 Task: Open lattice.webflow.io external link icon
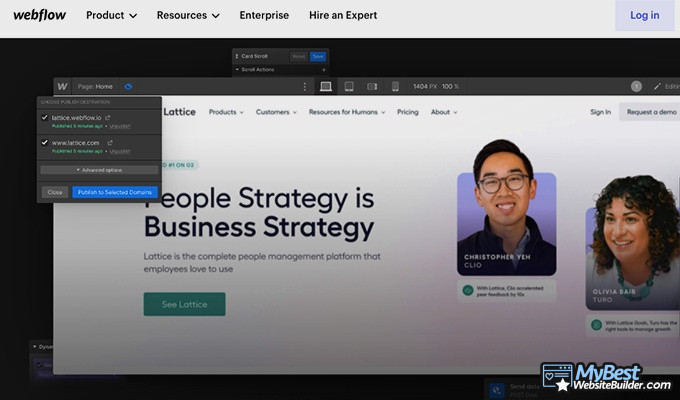tap(108, 118)
